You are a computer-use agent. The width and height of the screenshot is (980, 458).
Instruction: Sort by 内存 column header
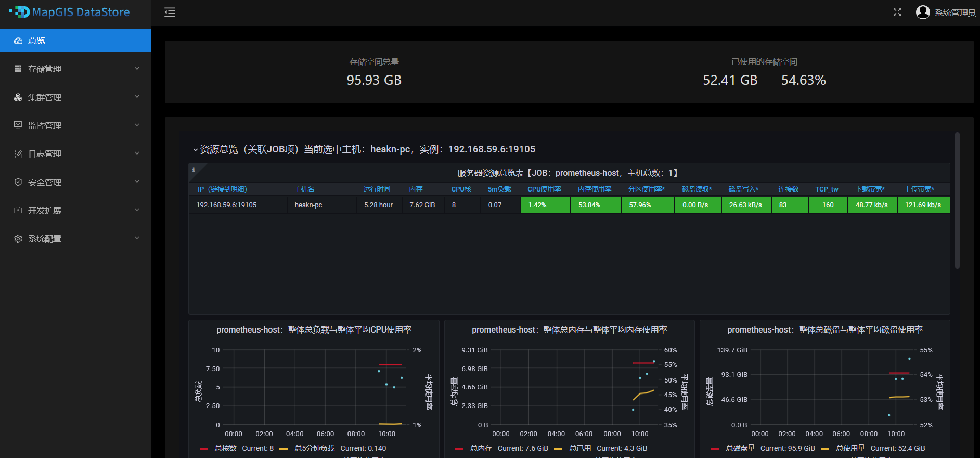(x=416, y=189)
